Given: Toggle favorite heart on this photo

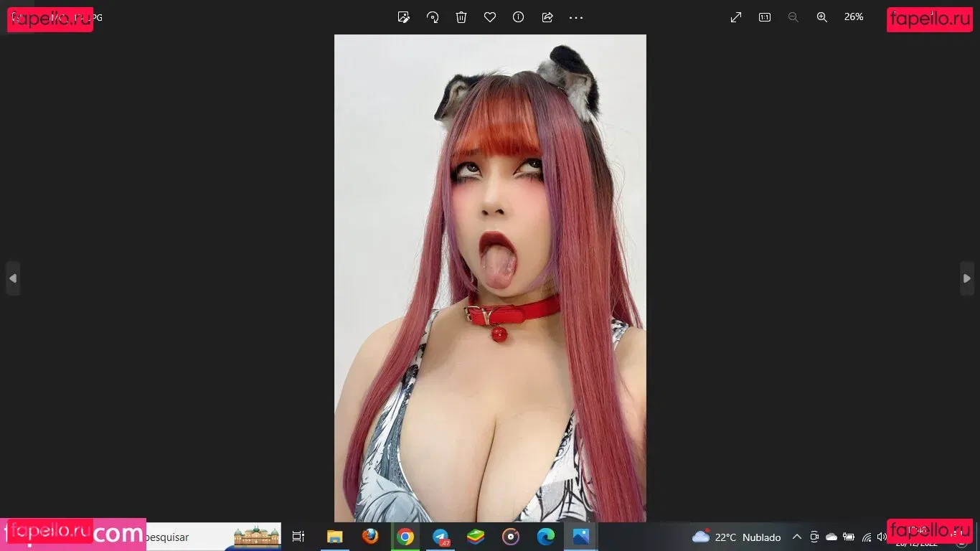Looking at the screenshot, I should (489, 17).
